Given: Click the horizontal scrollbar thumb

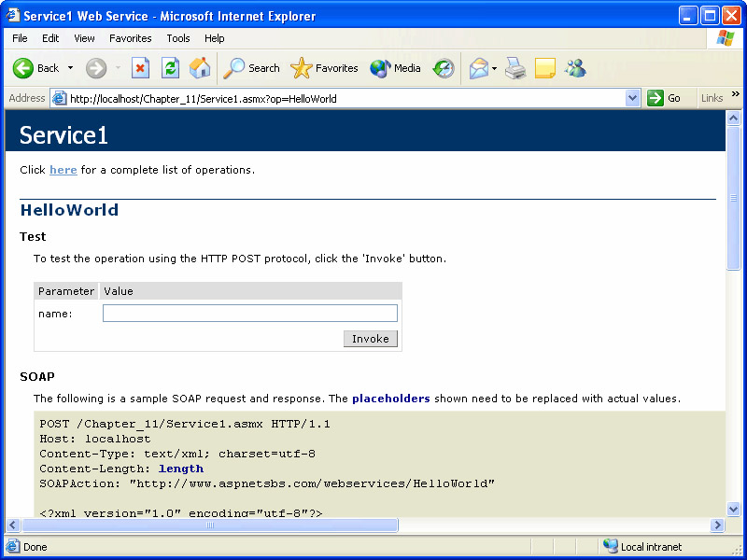Looking at the screenshot, I should point(210,525).
